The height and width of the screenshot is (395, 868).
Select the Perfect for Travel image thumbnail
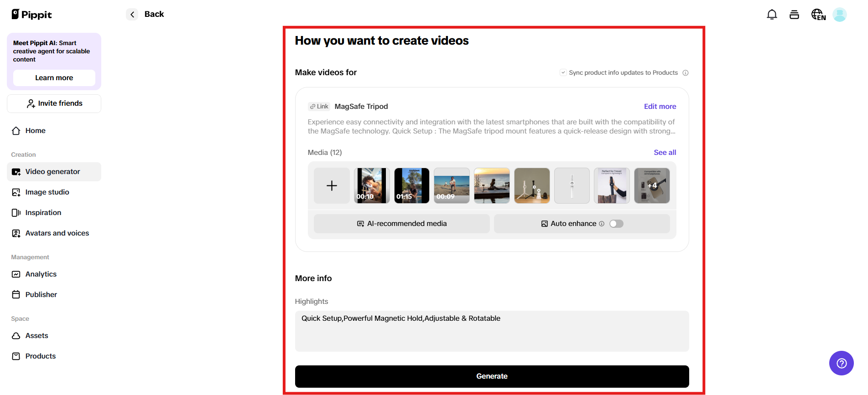(612, 185)
